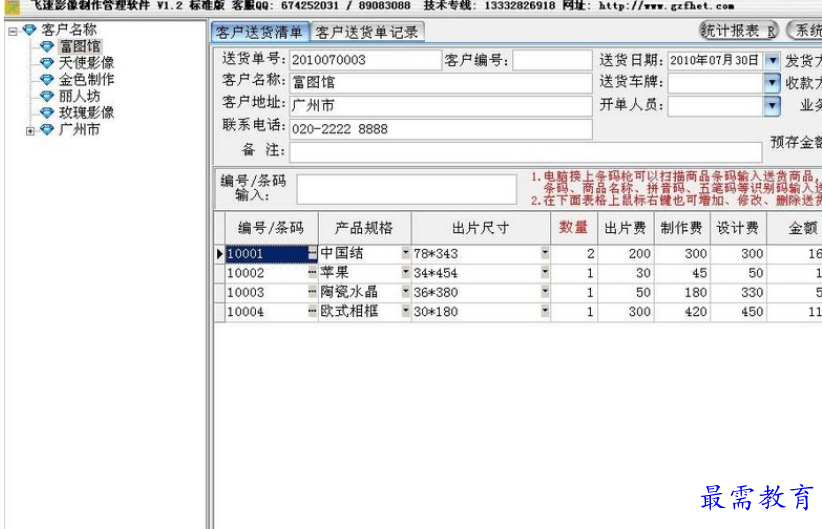Click the 送货单号 field showing 2010070003
The image size is (822, 529).
tap(365, 60)
